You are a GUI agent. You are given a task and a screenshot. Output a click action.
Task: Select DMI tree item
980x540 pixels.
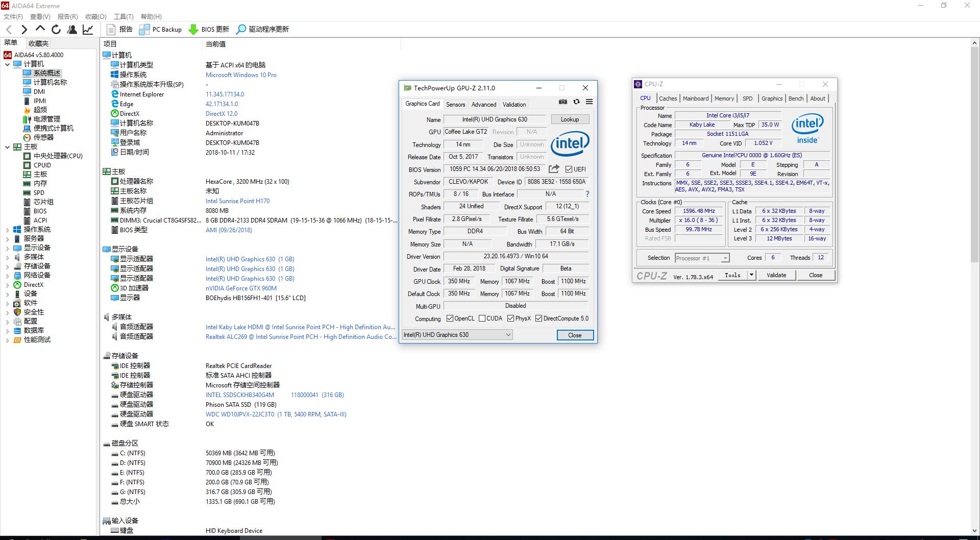point(34,91)
